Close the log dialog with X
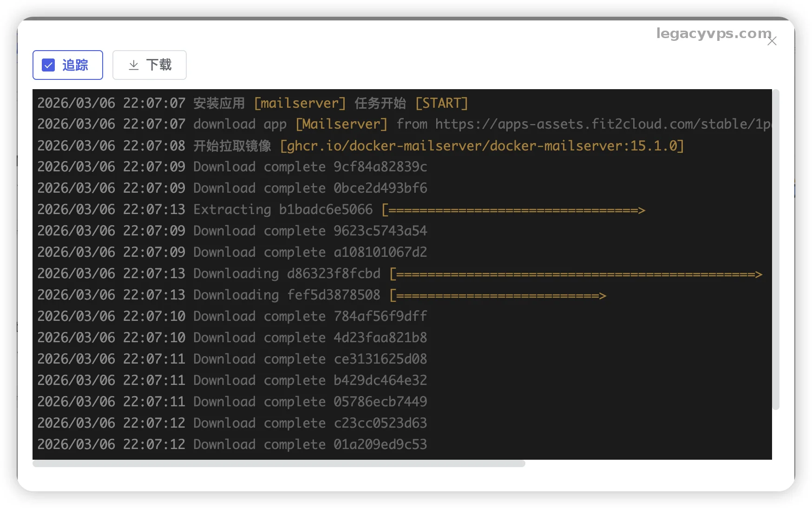The width and height of the screenshot is (812, 508). pos(772,41)
